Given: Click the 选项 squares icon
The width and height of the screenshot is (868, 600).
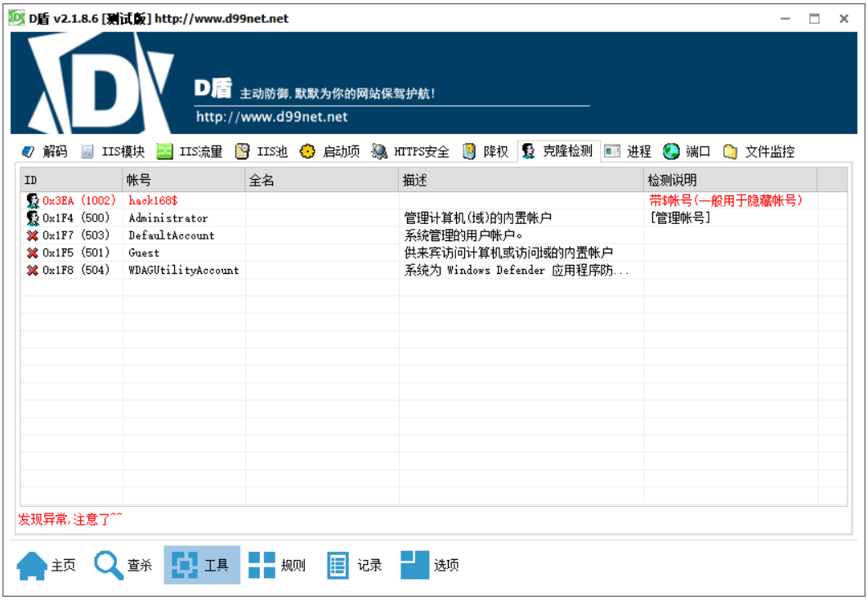Looking at the screenshot, I should click(x=414, y=565).
